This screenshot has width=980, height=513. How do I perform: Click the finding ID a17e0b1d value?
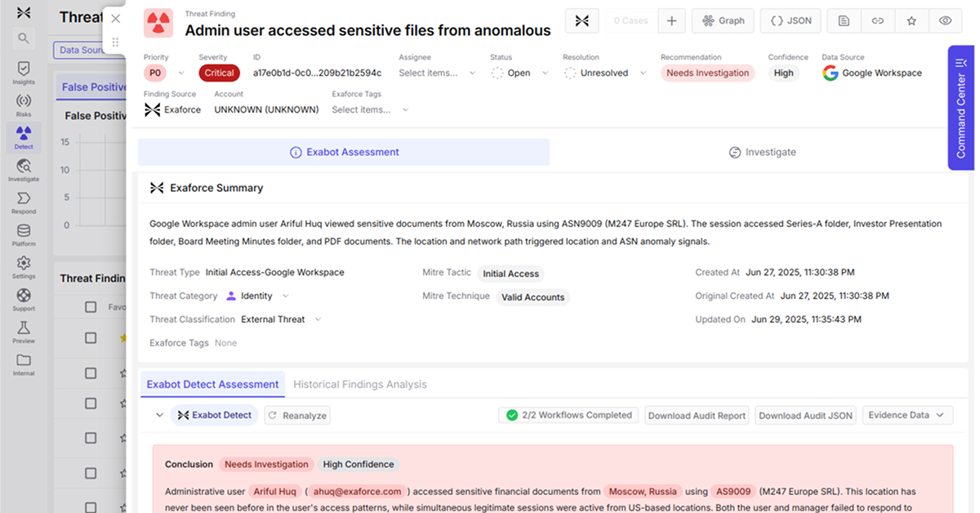(317, 73)
